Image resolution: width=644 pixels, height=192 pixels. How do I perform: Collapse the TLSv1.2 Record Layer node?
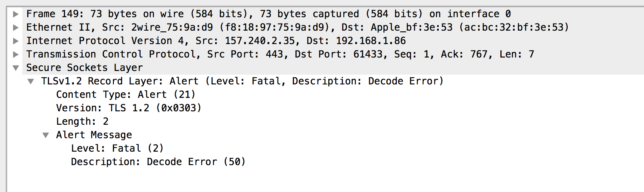(x=31, y=81)
